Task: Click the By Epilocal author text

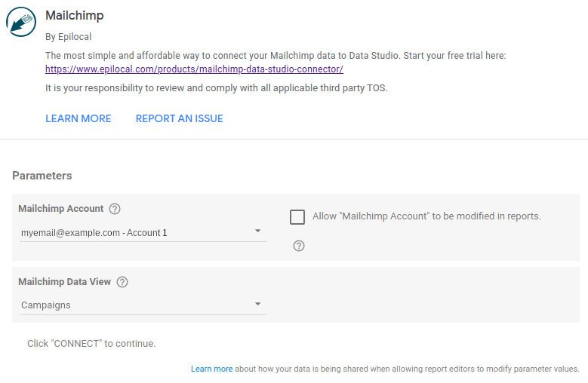Action: (68, 37)
